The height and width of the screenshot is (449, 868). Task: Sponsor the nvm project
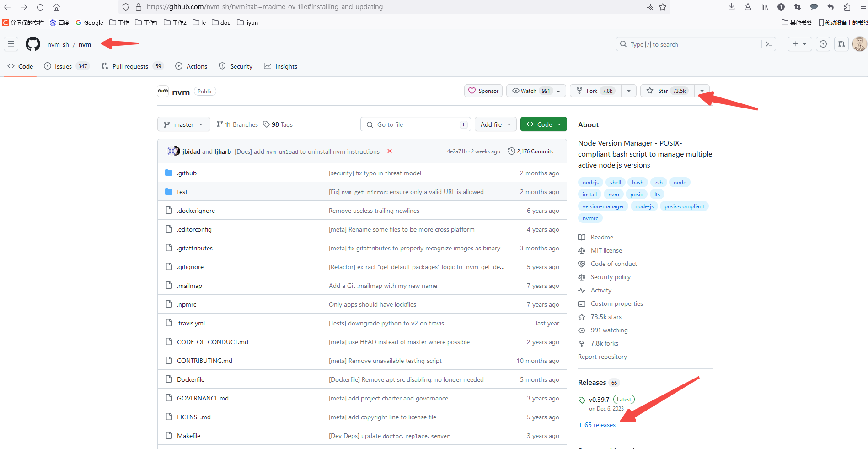tap(483, 91)
